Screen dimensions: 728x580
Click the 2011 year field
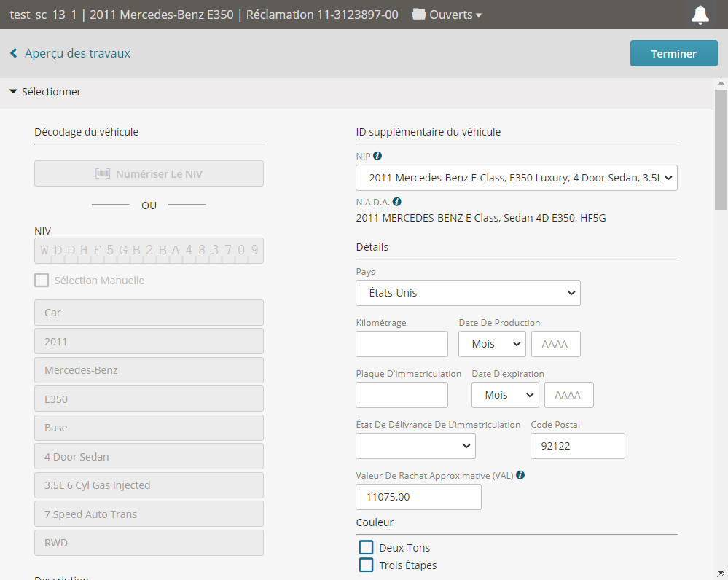[149, 341]
